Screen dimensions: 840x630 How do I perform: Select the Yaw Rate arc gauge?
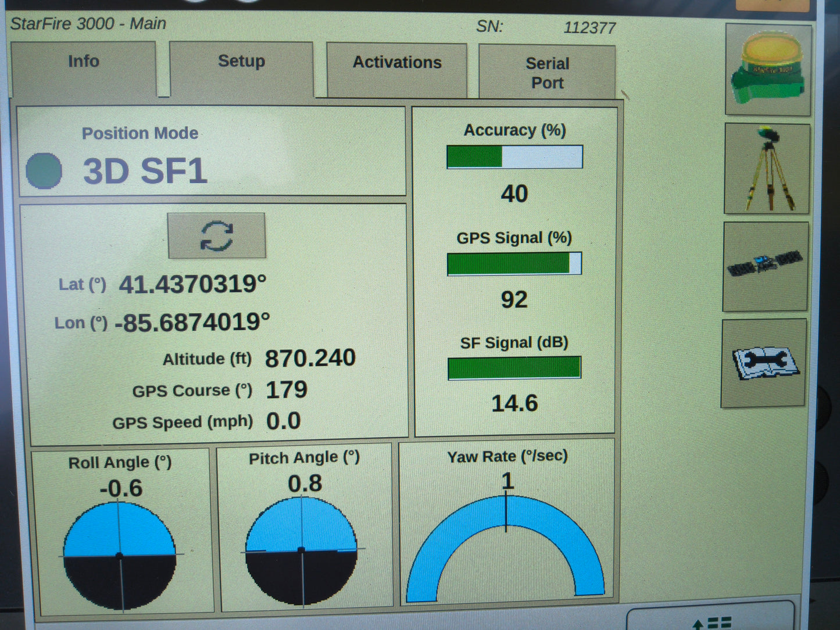(x=505, y=548)
